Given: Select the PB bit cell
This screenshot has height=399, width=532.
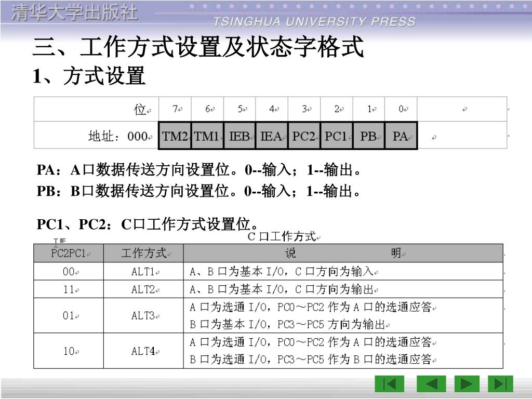Looking at the screenshot, I should [369, 136].
